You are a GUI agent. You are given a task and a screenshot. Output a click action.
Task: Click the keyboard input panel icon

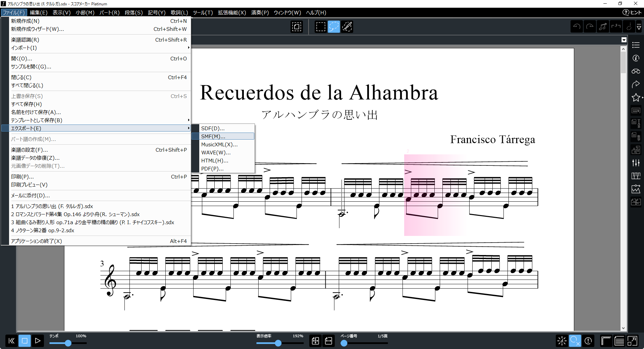coord(636,110)
